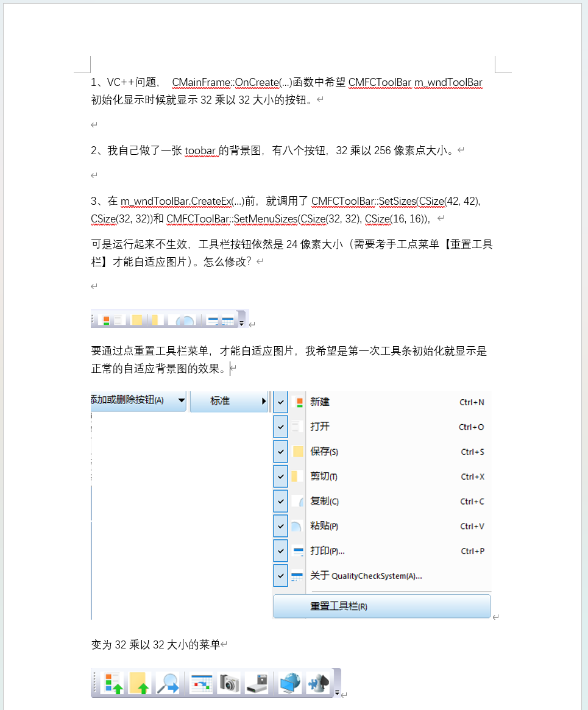588x710 pixels.
Task: Click the grip handle of the small toolbar
Action: coord(93,320)
